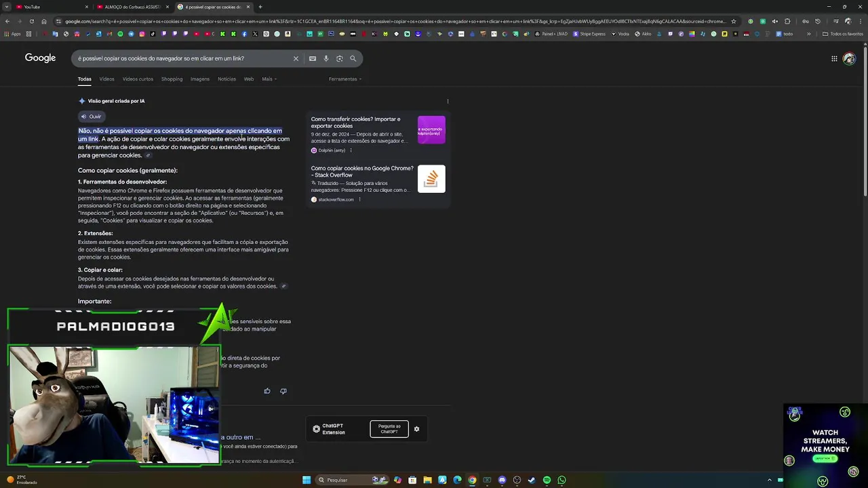Click the link icon after first paragraph
This screenshot has height=488, width=868.
(149, 156)
